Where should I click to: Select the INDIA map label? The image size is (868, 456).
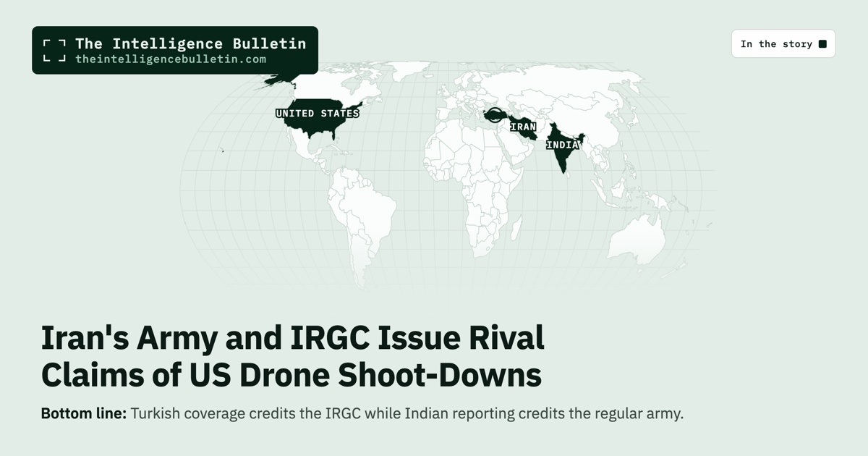(562, 145)
